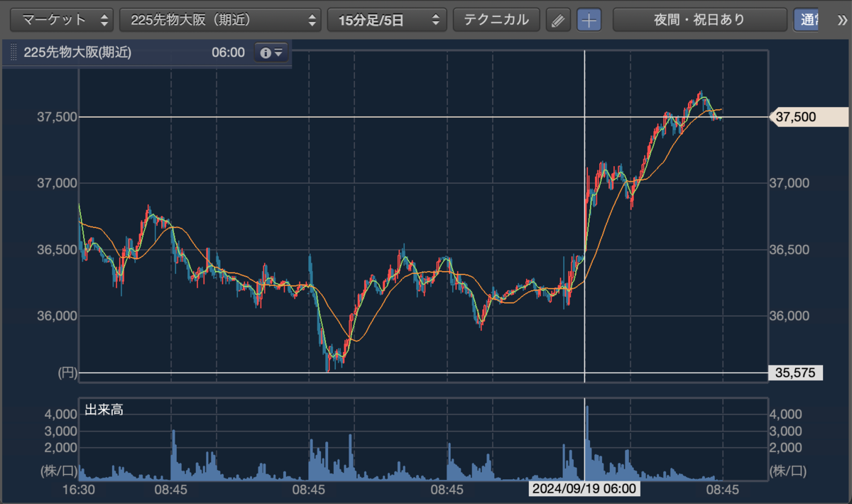Click the left axis 37,000 price label

point(55,183)
